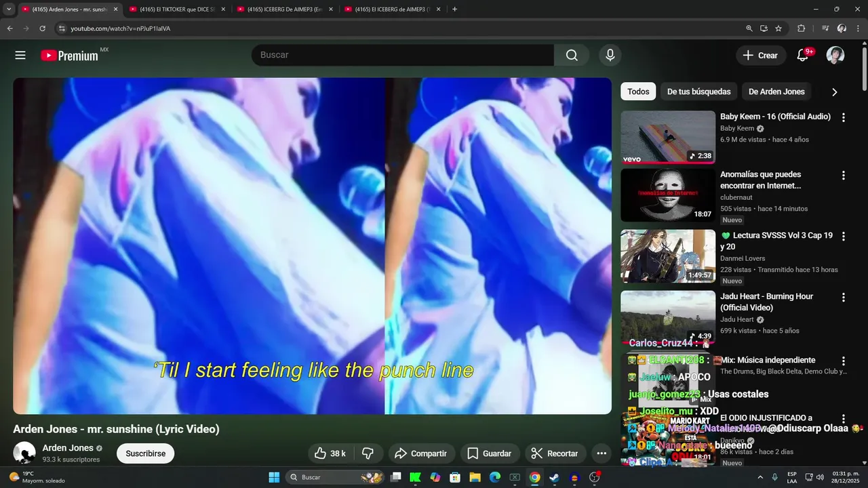
Task: Click the Chrome address bar URL
Action: tap(121, 28)
